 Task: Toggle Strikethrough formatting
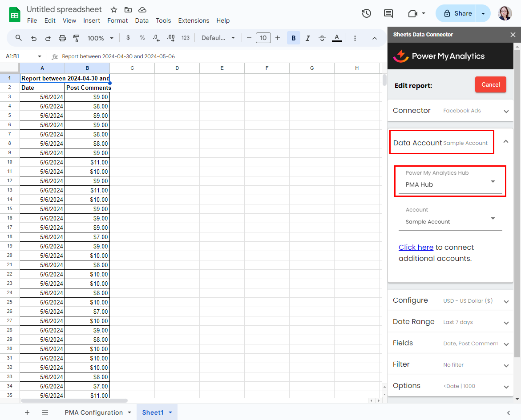coord(322,38)
